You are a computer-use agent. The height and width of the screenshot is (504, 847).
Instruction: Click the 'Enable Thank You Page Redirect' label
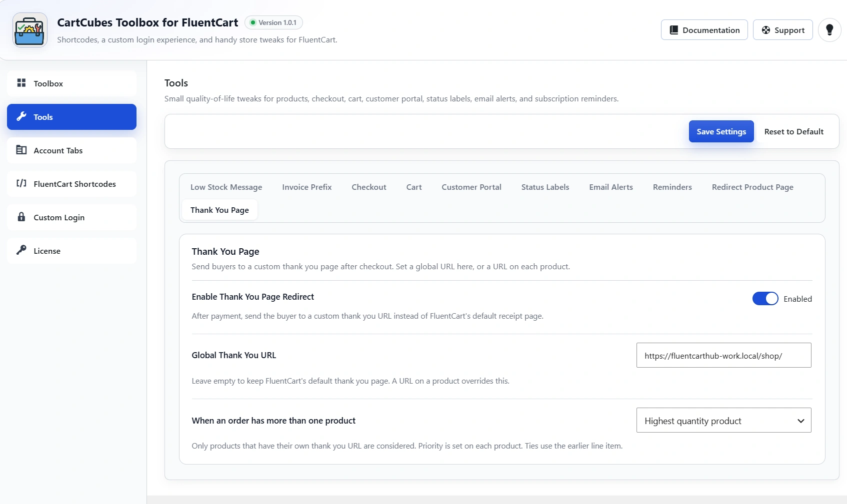point(253,297)
